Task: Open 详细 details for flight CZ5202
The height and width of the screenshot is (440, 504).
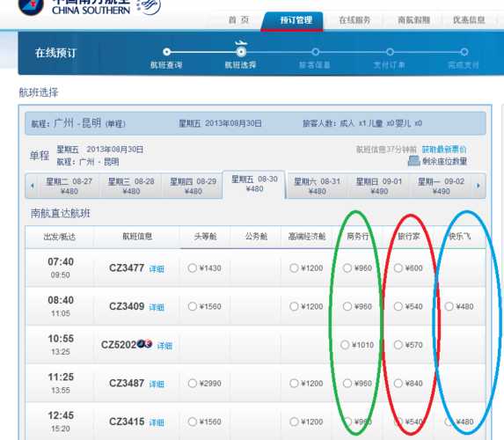Action: [164, 346]
